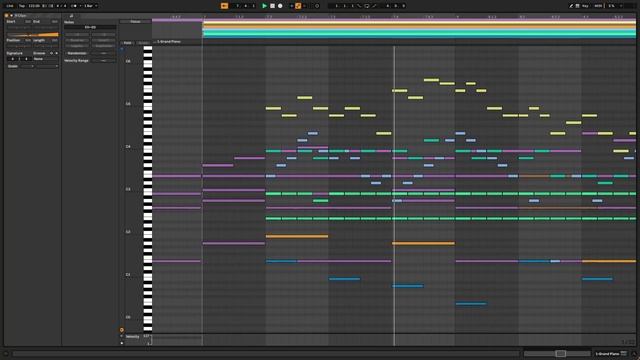
Task: Open the scale name dropdown
Action: [x=47, y=66]
